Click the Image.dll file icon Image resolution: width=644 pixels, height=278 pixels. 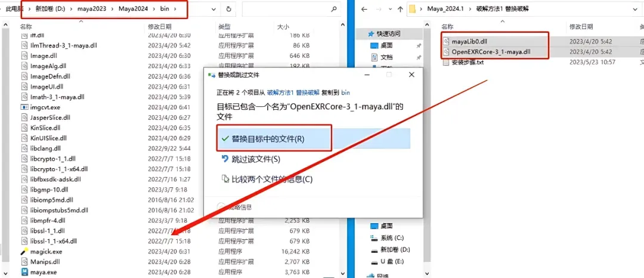click(25, 55)
